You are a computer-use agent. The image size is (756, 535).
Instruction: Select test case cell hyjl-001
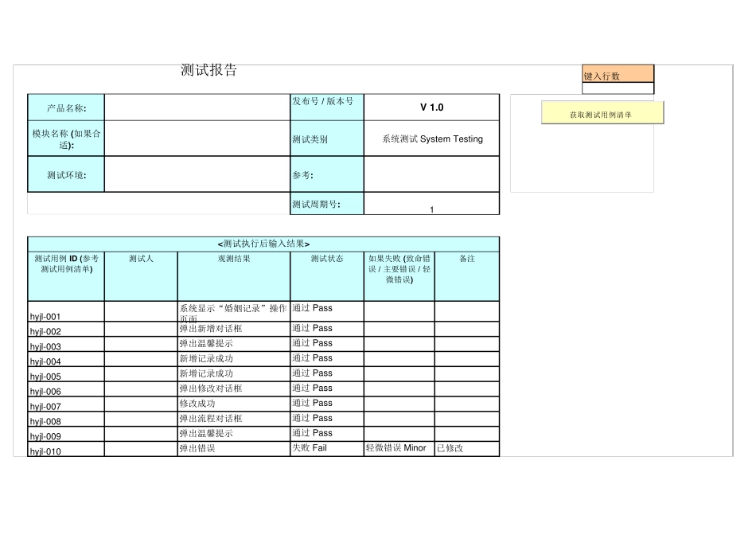pyautogui.click(x=66, y=311)
